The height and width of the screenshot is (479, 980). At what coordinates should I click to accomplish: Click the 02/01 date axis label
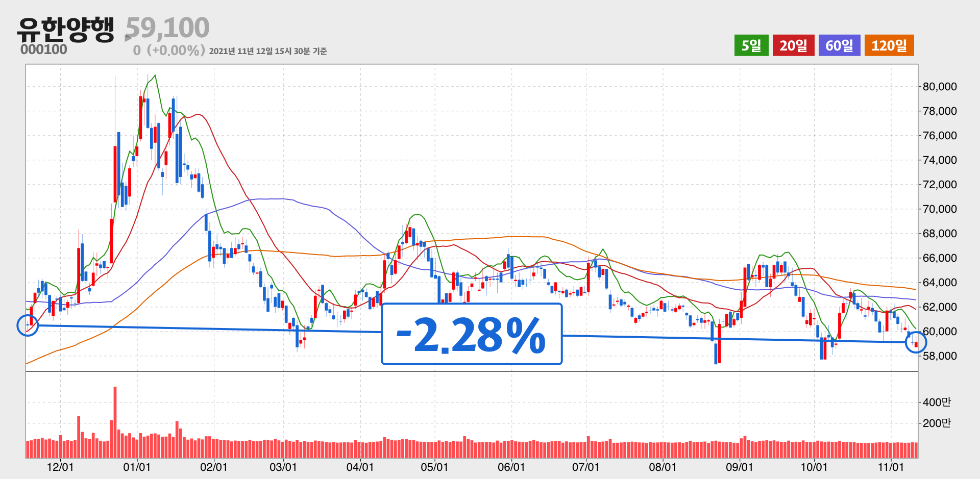pos(213,467)
